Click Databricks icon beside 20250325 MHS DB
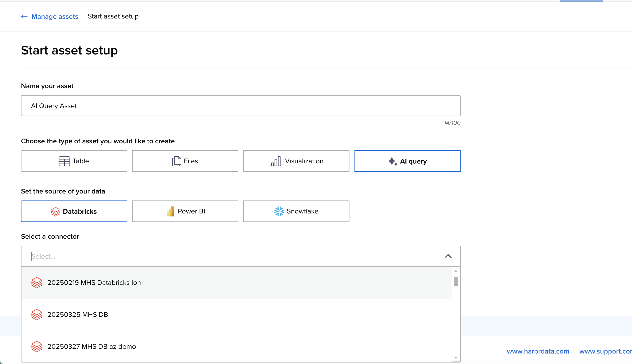Image resolution: width=632 pixels, height=364 pixels. 37,315
